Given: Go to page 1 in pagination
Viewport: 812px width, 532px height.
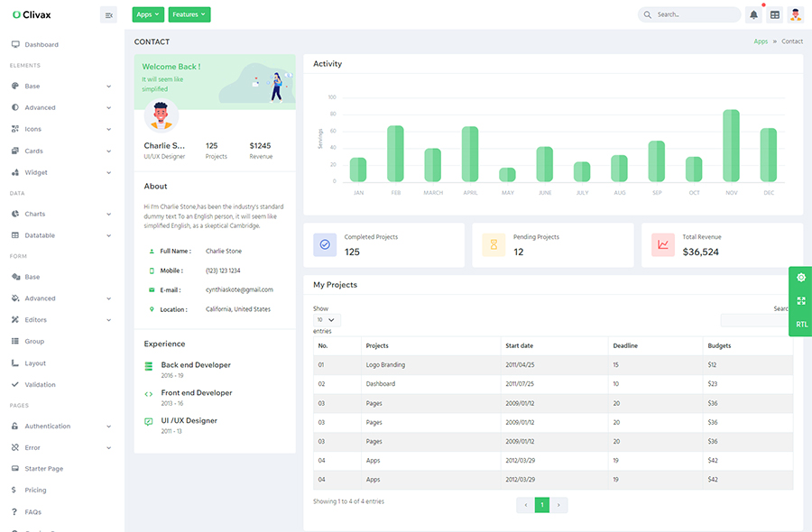Looking at the screenshot, I should click(x=542, y=505).
